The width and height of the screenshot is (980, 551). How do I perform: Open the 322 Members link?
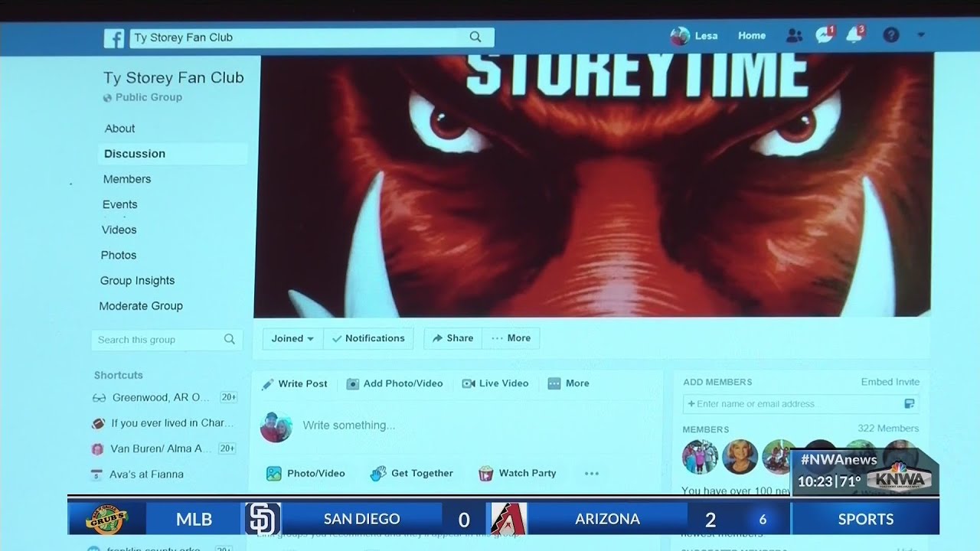(888, 429)
